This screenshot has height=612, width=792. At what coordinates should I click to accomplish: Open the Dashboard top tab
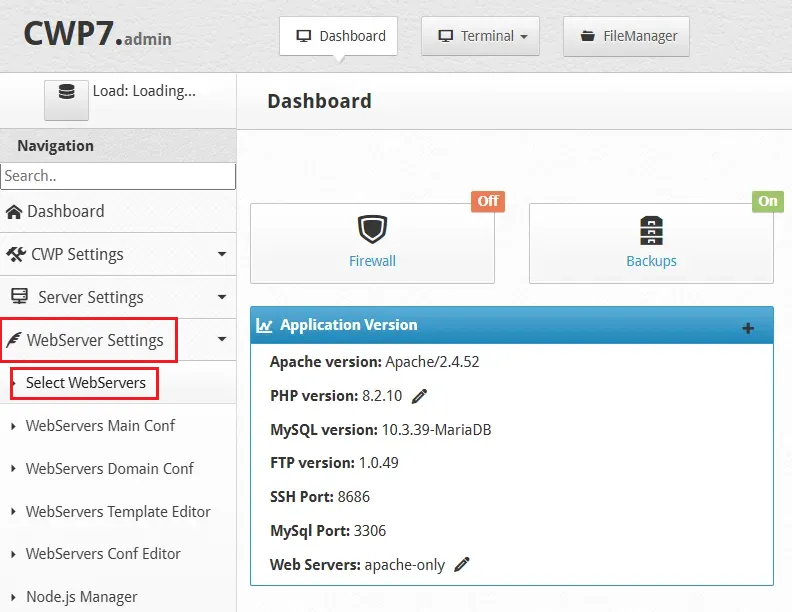(x=338, y=36)
